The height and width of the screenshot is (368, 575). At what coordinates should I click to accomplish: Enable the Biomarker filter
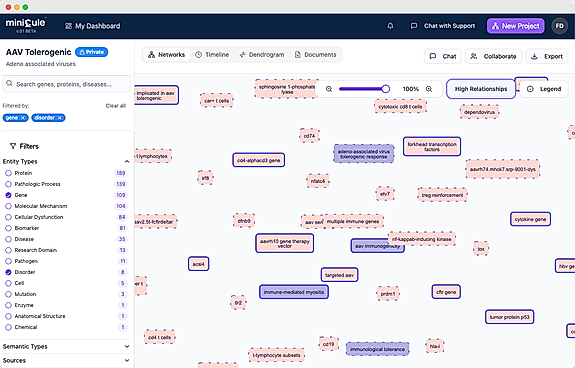(x=8, y=228)
